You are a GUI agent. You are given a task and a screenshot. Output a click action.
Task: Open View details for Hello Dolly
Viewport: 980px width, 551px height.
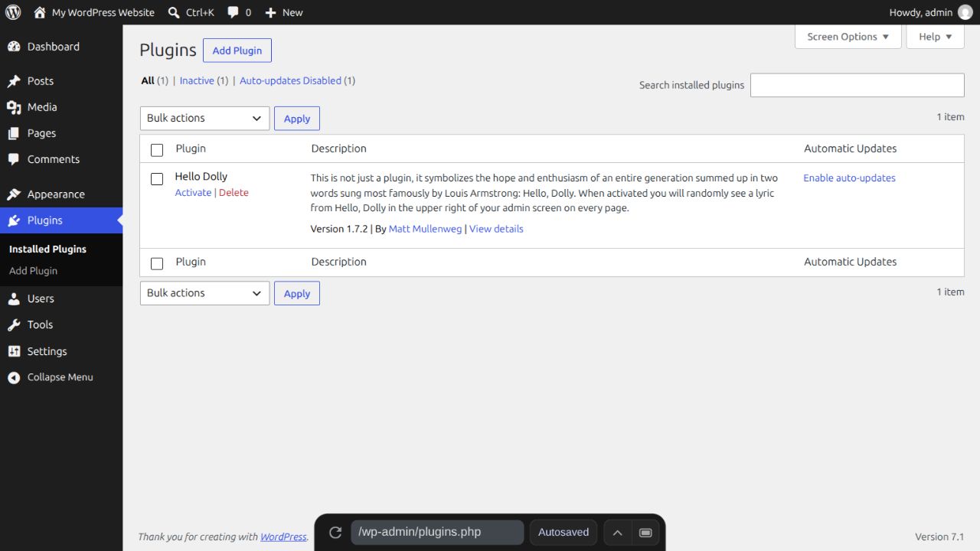click(x=496, y=229)
